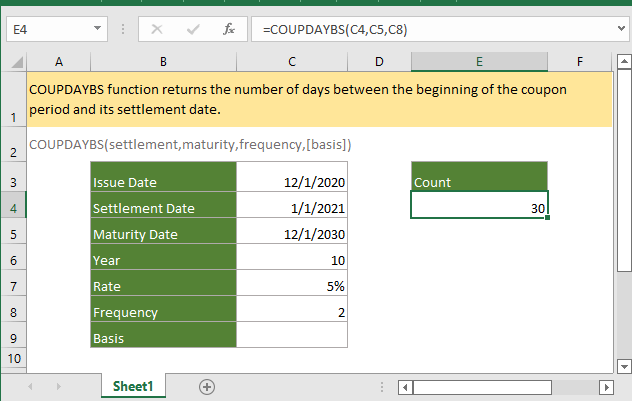Click the next sheet navigation arrow
632x401 pixels.
click(60, 386)
